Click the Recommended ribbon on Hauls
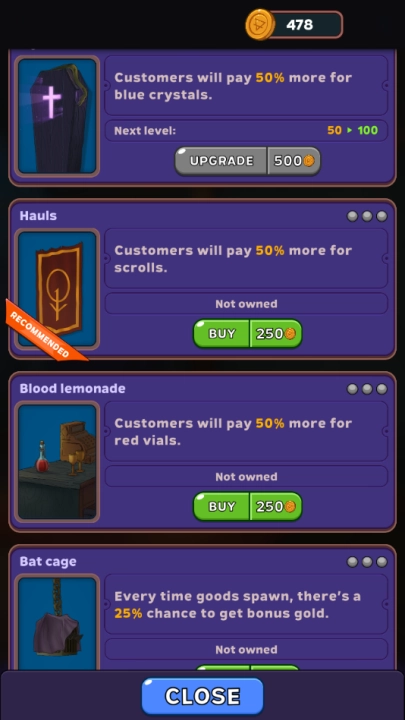 pos(45,330)
